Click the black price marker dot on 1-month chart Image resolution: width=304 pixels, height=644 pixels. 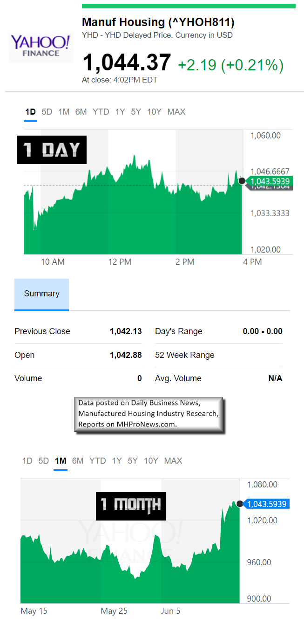coord(240,503)
